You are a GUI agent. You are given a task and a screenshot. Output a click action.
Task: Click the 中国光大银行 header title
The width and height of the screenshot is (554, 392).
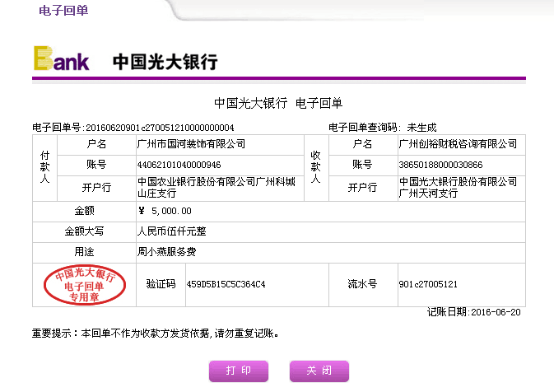165,62
